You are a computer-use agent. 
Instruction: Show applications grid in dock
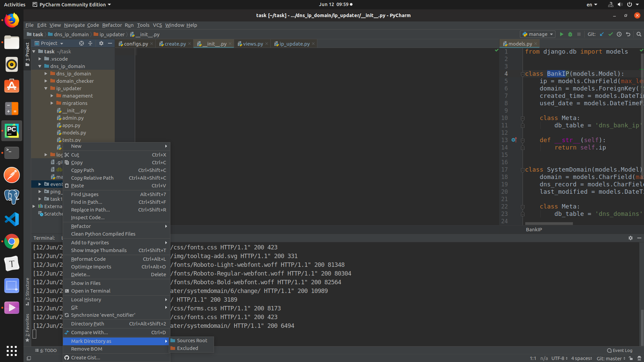coord(12,351)
